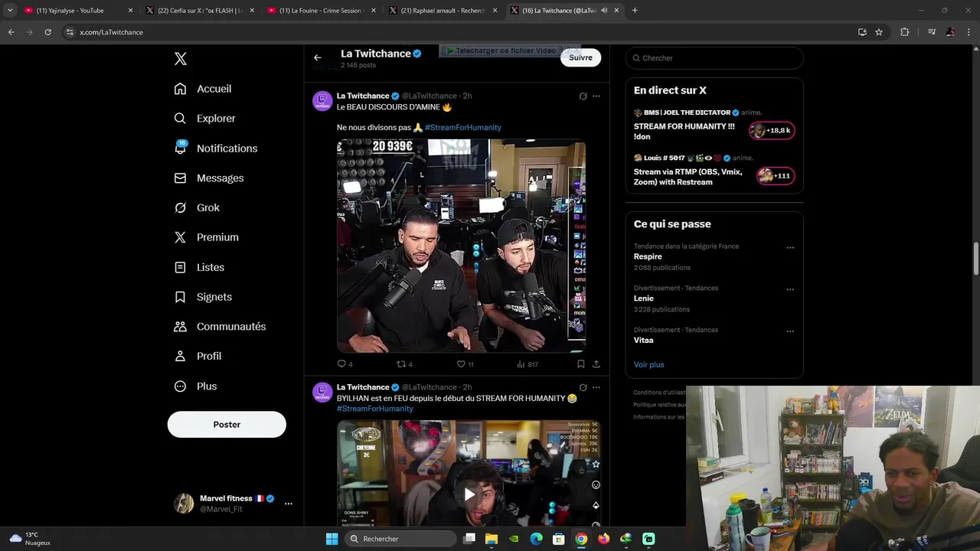Reply to the BEAU DISCOURS post

pyautogui.click(x=345, y=364)
